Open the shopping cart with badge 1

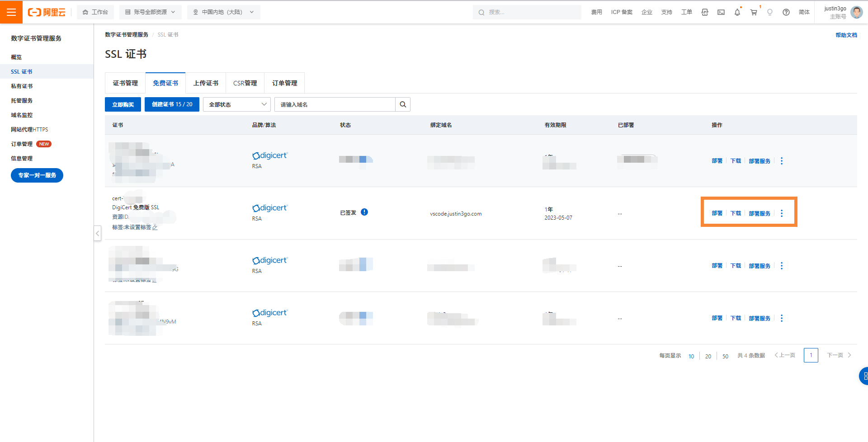coord(753,12)
